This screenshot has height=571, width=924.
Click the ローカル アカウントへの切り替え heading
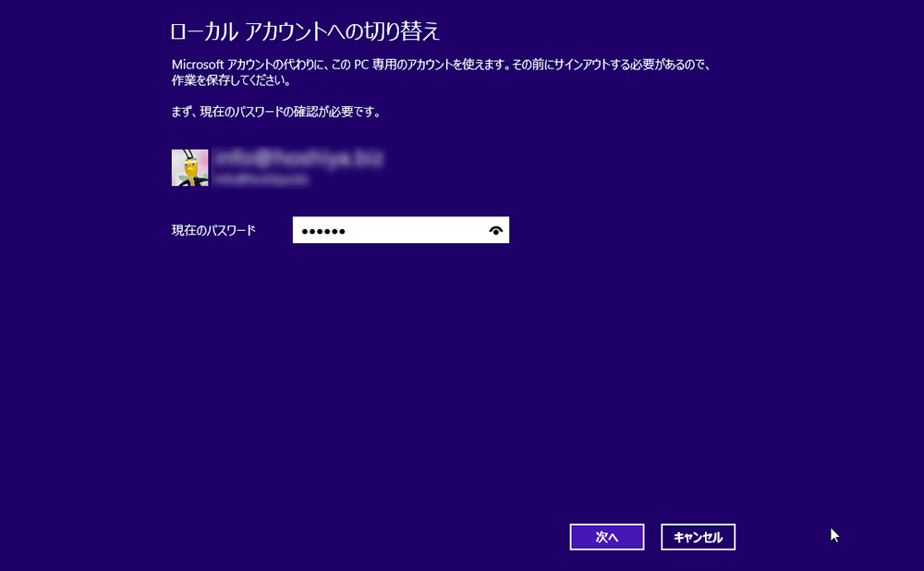coord(305,31)
